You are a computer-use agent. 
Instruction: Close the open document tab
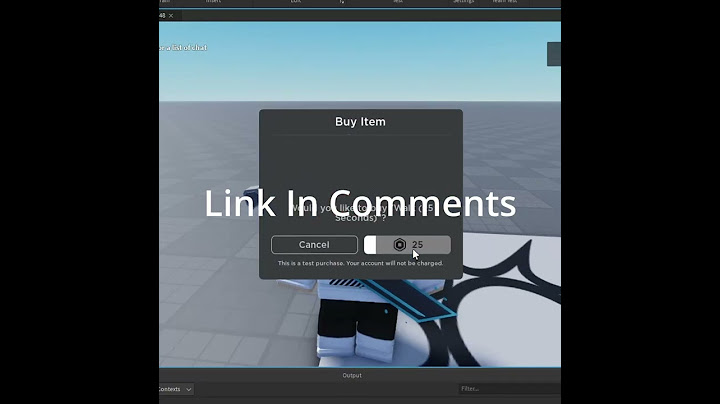coord(171,16)
